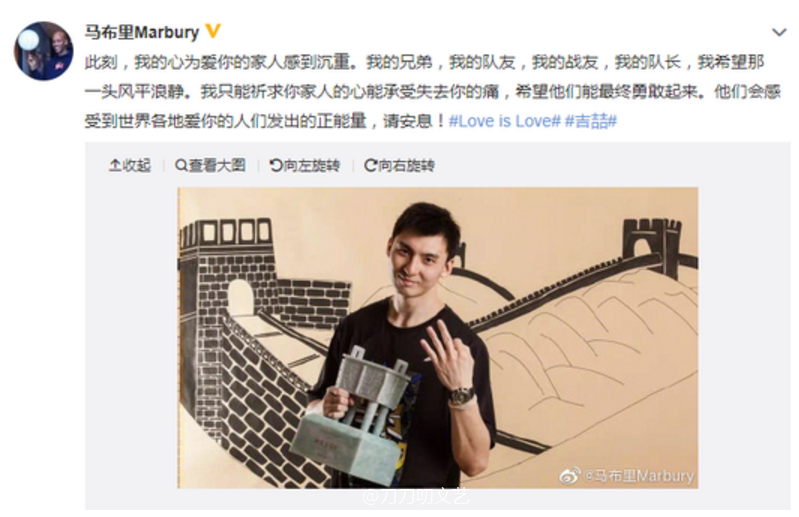The height and width of the screenshot is (517, 799).
Task: Choose 向右旋转 to rotate right
Action: [x=400, y=166]
